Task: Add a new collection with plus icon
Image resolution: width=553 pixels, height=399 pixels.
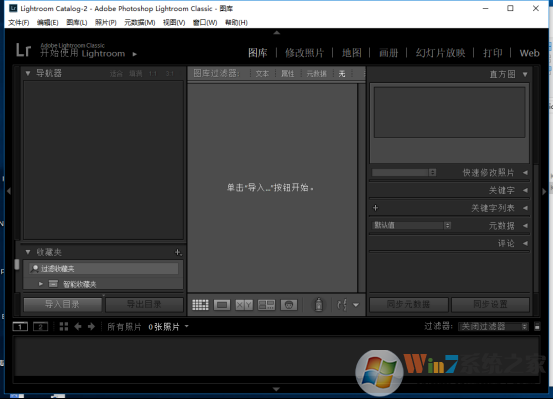Action: 178,252
